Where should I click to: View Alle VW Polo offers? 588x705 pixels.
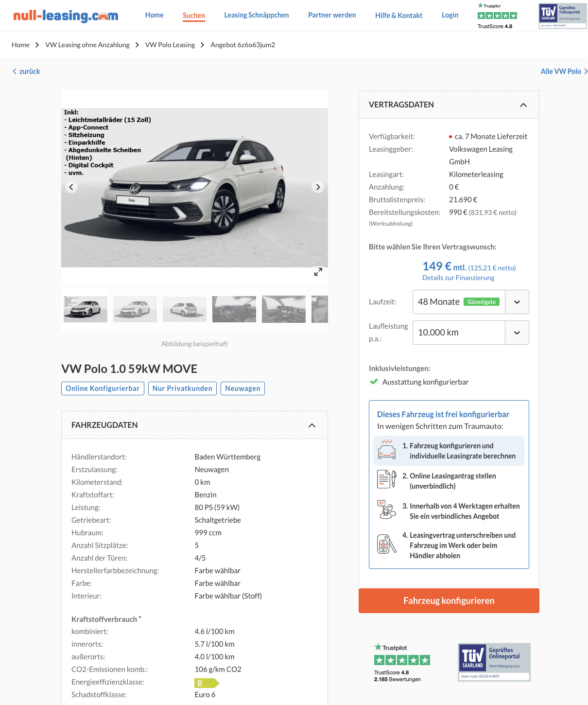[564, 71]
